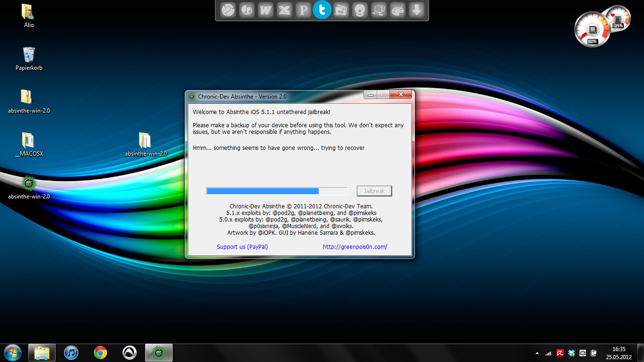Viewport: 644px width, 362px height.
Task: Click the Show desktop strip beside the clock
Action: 641,353
